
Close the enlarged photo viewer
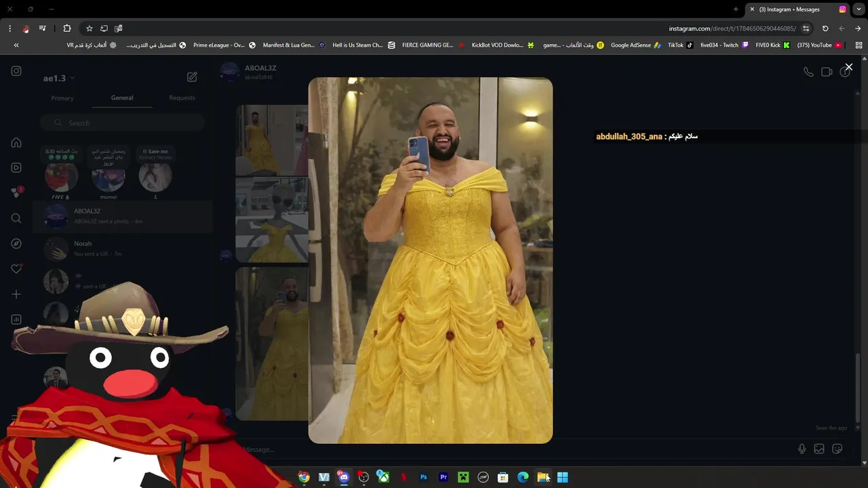click(x=848, y=67)
